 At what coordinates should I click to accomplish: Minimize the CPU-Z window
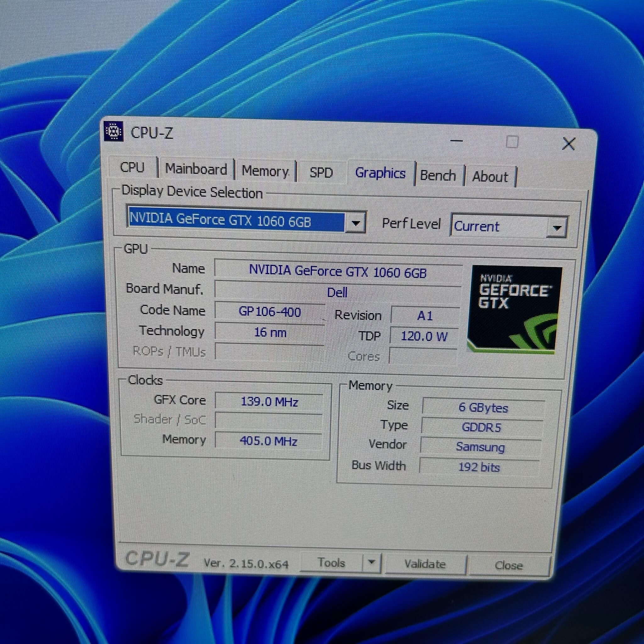[x=457, y=141]
